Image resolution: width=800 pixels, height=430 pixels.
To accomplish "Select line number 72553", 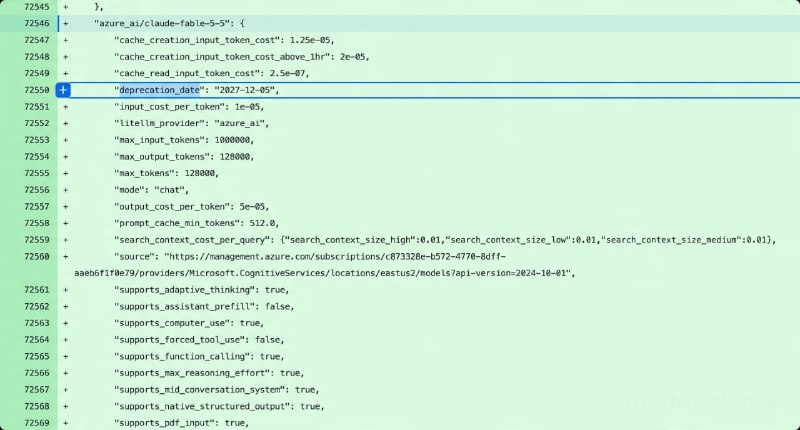I will click(x=37, y=140).
